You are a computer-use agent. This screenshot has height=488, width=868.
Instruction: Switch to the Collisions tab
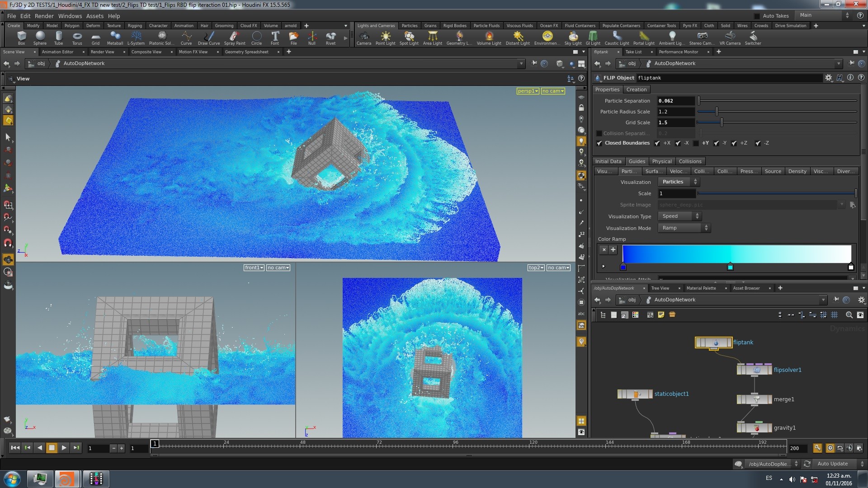(690, 161)
